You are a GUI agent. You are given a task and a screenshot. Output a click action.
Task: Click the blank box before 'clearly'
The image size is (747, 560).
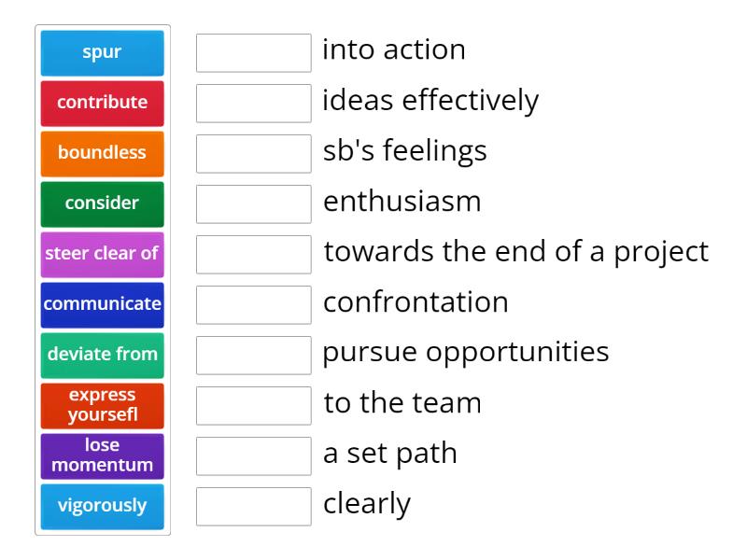click(x=253, y=507)
